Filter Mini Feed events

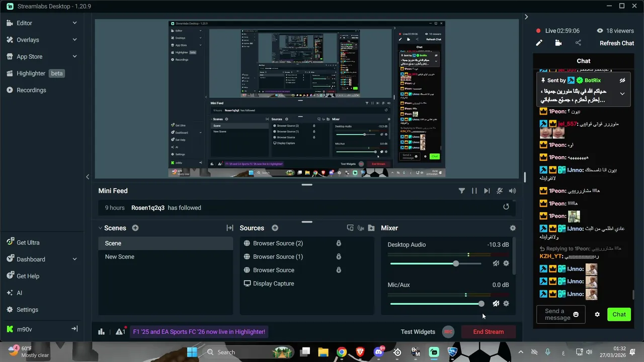click(461, 191)
